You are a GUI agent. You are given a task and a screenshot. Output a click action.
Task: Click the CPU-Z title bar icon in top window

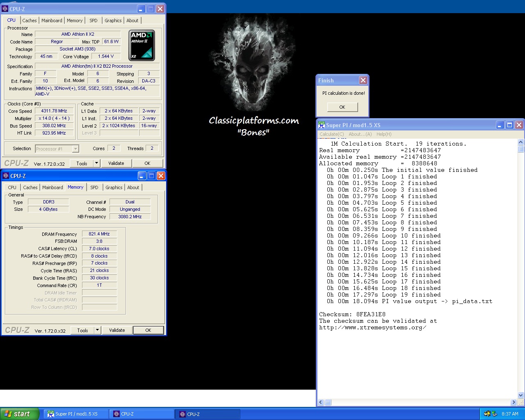click(x=5, y=9)
